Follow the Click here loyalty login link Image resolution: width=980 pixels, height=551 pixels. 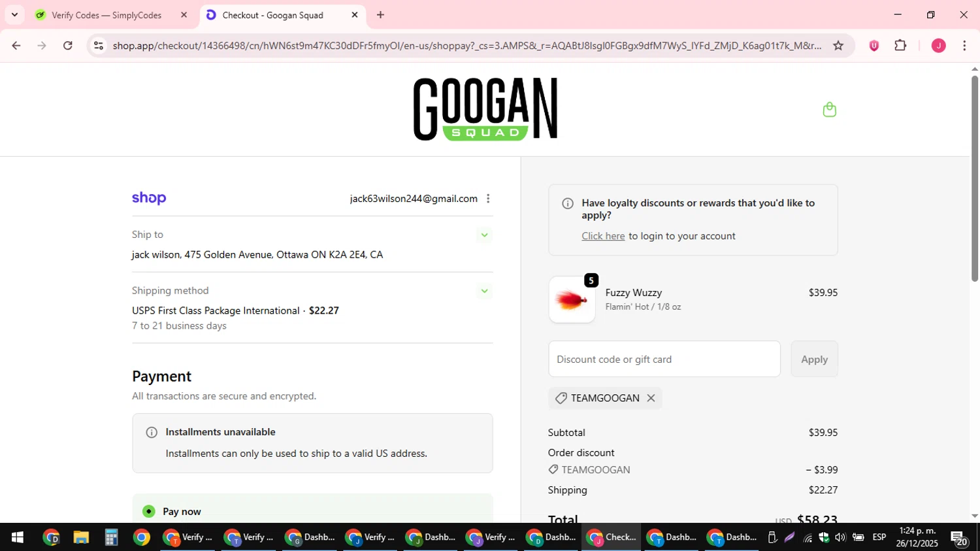[x=603, y=236]
